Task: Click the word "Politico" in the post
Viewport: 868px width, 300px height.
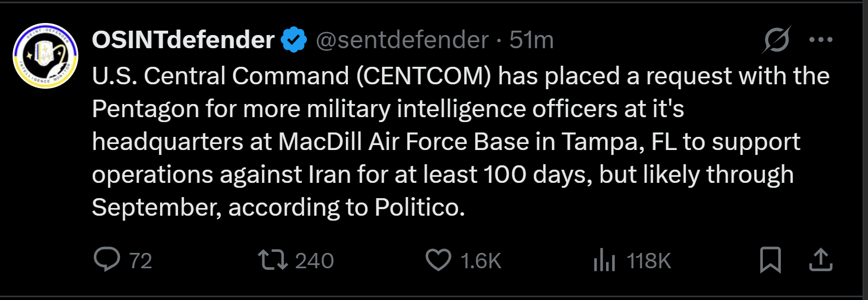Action: (x=419, y=207)
